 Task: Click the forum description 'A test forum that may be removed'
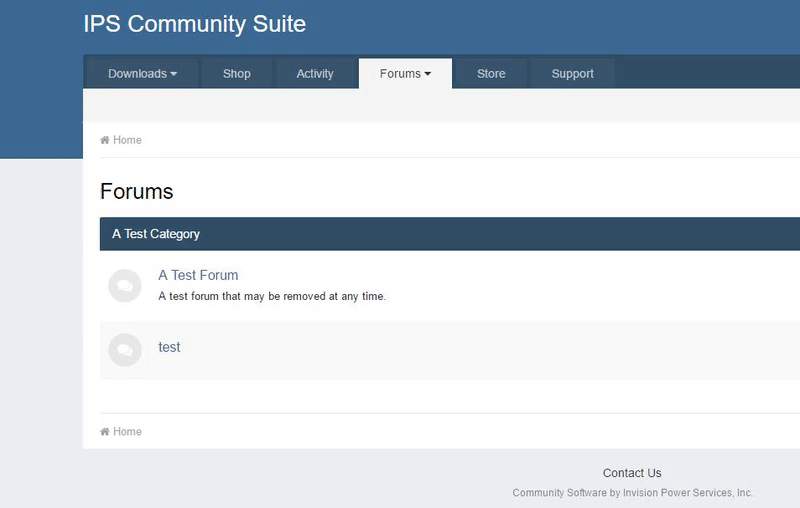(272, 296)
